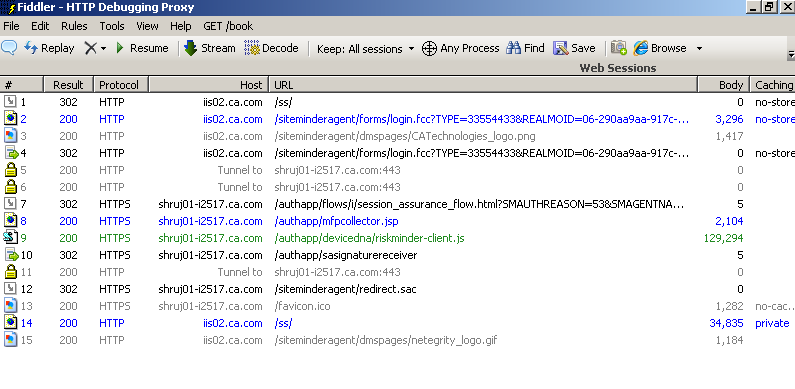Open the Edit menu
Image resolution: width=795 pixels, height=389 pixels.
pos(40,26)
